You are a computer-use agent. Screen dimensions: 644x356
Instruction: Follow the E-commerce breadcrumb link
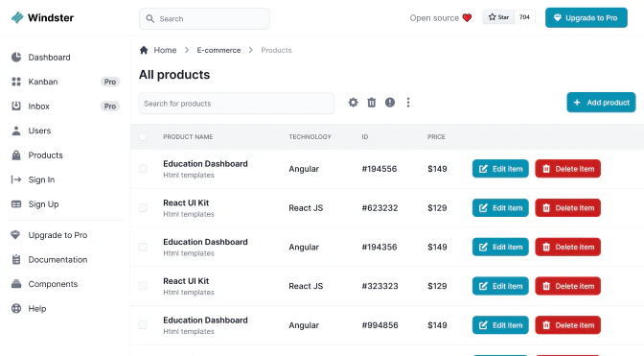pos(218,50)
